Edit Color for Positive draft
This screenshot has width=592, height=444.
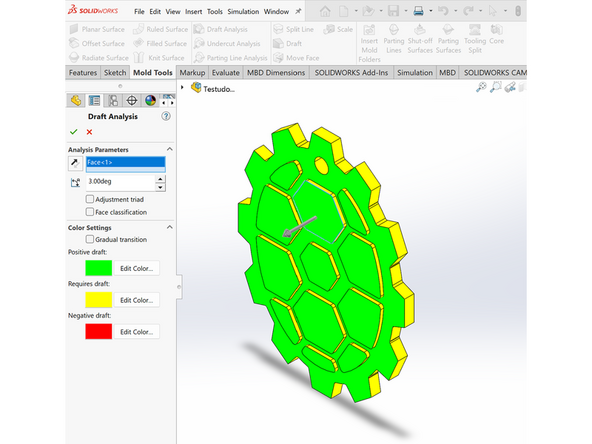click(x=137, y=268)
